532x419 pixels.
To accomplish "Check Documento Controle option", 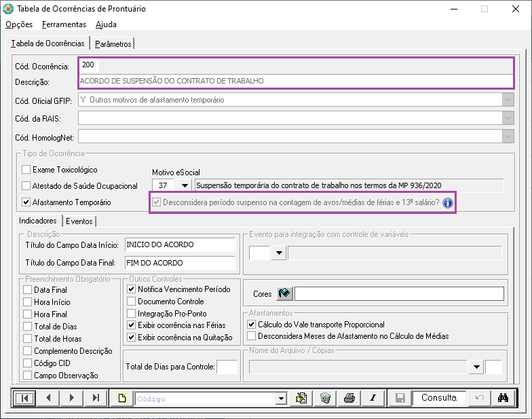I will coord(132,302).
